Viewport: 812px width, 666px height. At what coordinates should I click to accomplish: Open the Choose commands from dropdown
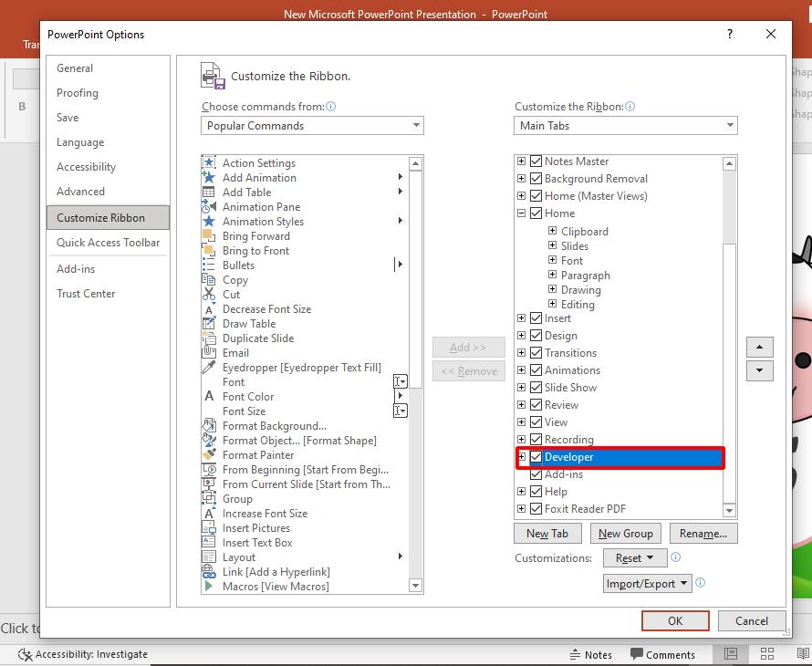point(312,126)
